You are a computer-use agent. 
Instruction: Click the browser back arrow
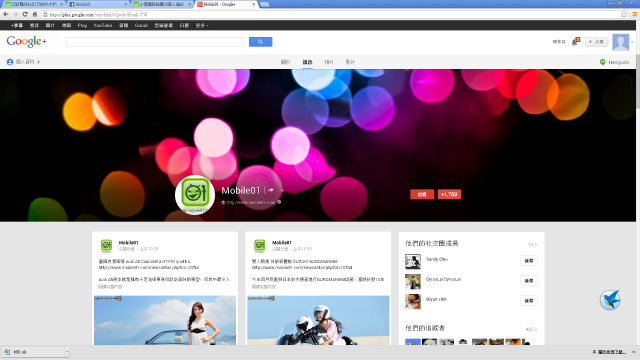click(6, 14)
